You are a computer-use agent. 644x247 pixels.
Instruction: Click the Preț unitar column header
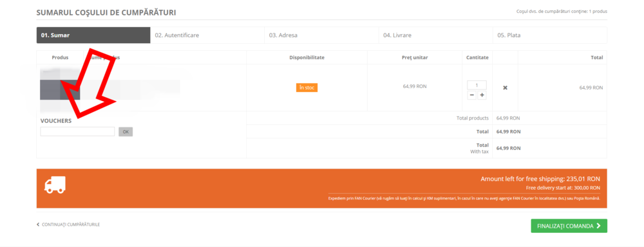415,58
